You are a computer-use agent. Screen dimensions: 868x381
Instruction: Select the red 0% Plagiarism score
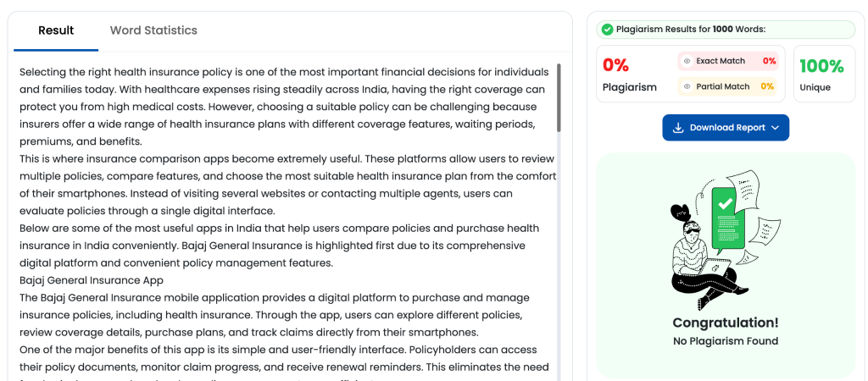pos(616,65)
